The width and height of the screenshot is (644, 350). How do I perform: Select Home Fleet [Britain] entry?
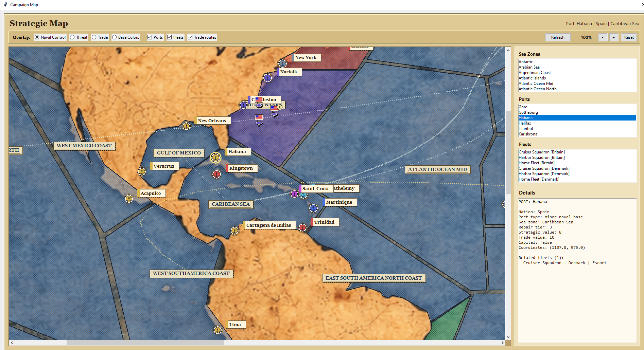point(577,163)
